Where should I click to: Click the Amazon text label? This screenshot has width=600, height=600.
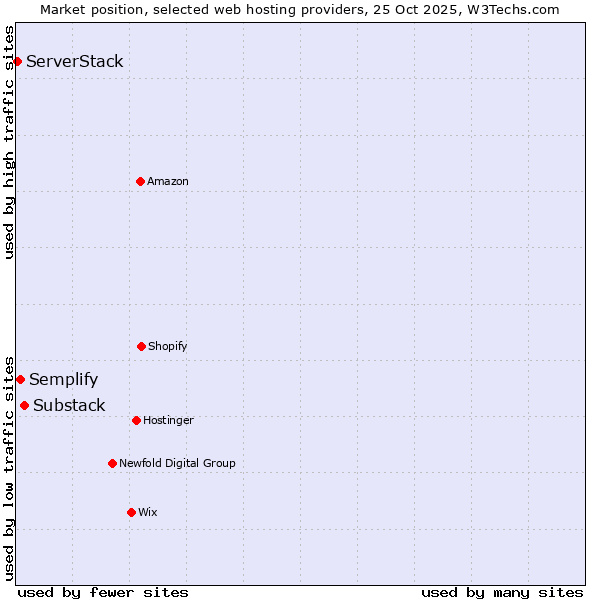tap(168, 181)
